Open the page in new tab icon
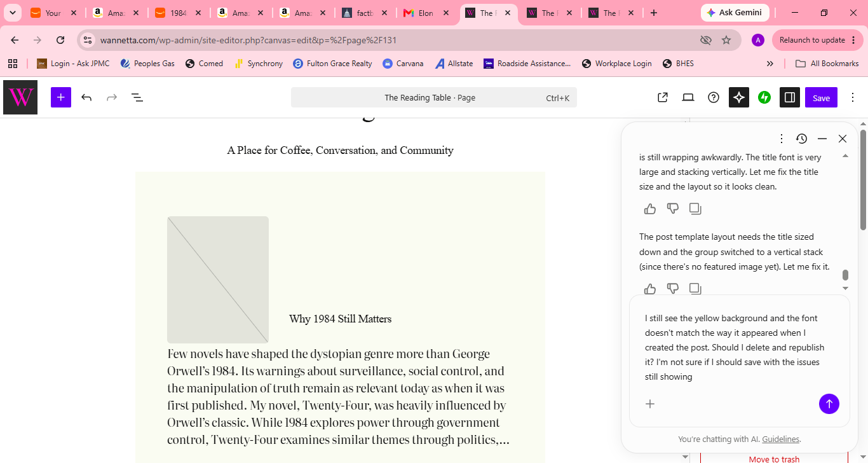868x463 pixels. point(662,97)
